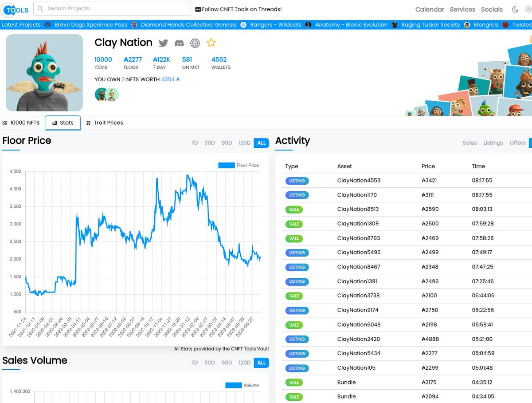The width and height of the screenshot is (532, 403).
Task: Click the ClayNation8513 sale asset
Action: point(358,209)
